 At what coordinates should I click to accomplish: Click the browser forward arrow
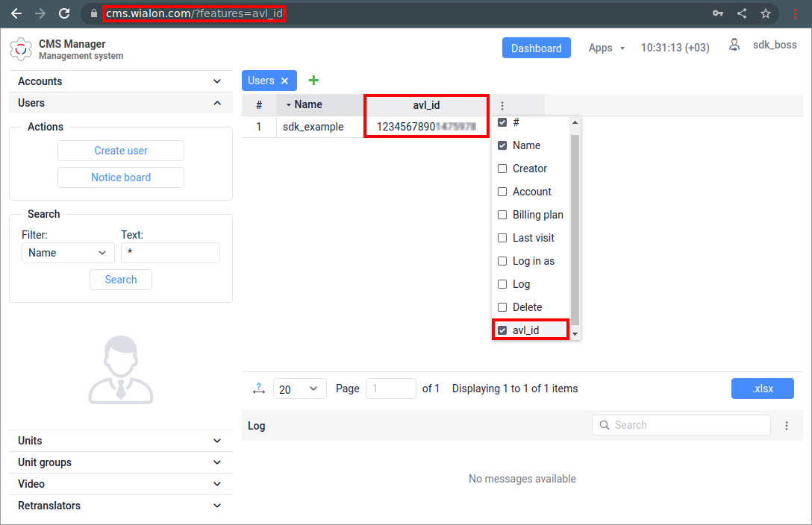point(40,13)
